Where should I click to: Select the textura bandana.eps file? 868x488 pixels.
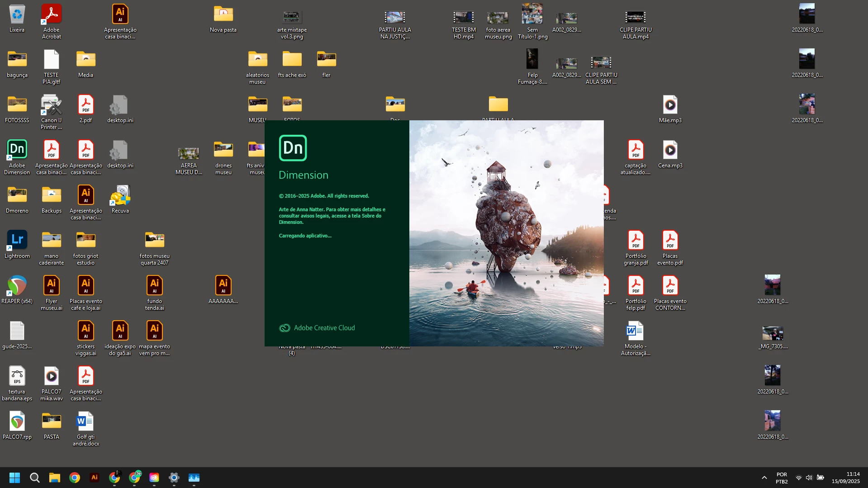(x=17, y=384)
